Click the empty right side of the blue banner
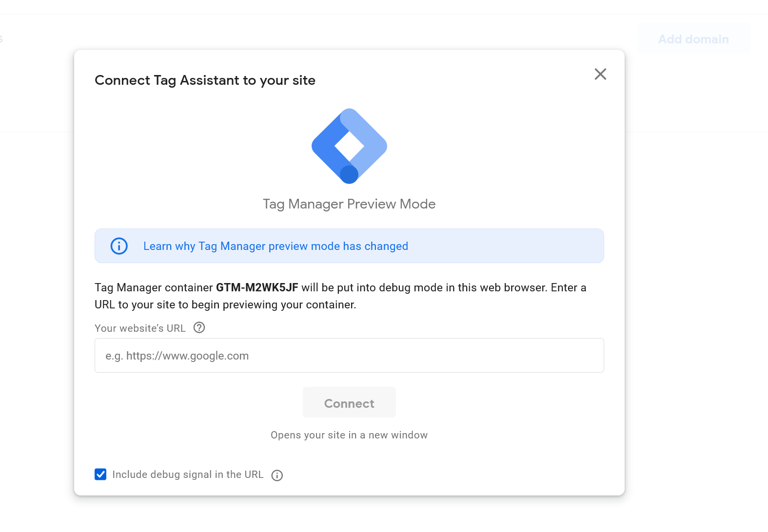 507,246
